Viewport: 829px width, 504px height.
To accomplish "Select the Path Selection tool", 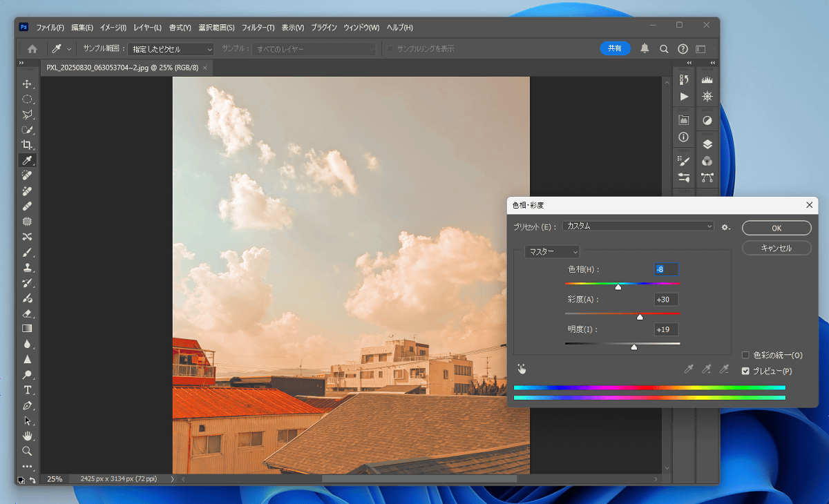I will click(x=28, y=420).
